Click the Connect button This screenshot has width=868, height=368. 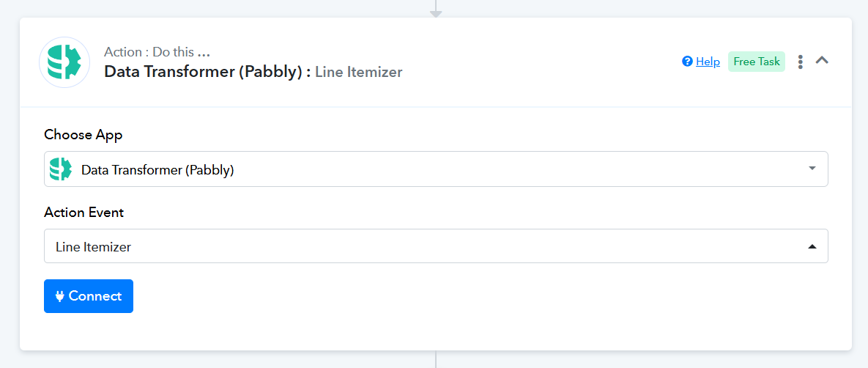89,296
